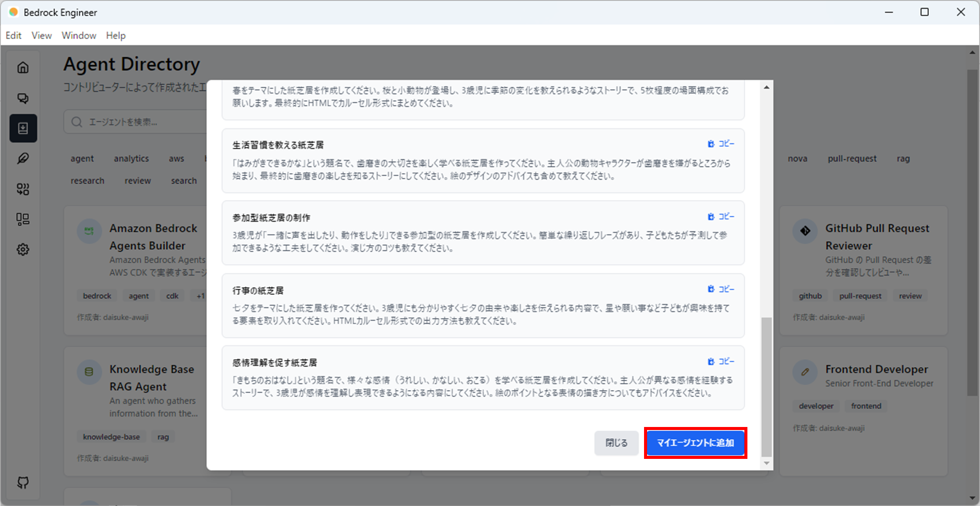980x506 pixels.
Task: Open the Home icon in sidebar
Action: (23, 67)
